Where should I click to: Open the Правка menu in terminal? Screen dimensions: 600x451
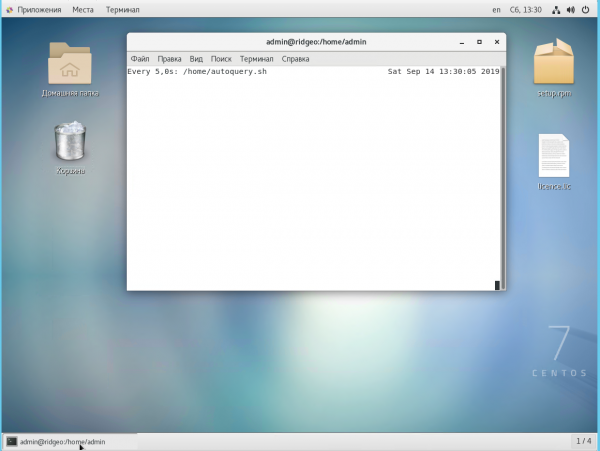[x=169, y=59]
